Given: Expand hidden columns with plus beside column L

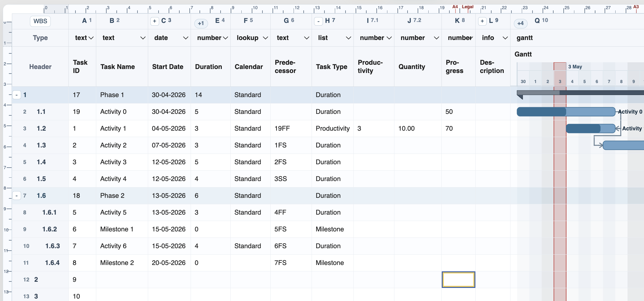Looking at the screenshot, I should pyautogui.click(x=482, y=21).
